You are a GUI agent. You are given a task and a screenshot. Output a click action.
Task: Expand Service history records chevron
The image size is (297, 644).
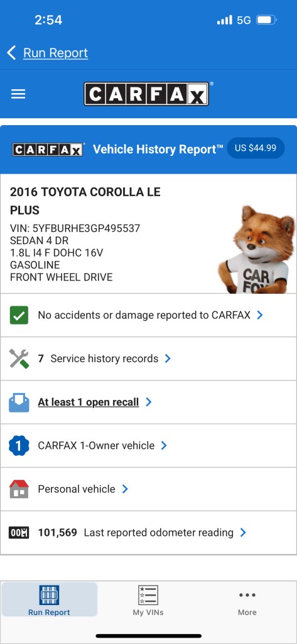tap(168, 358)
